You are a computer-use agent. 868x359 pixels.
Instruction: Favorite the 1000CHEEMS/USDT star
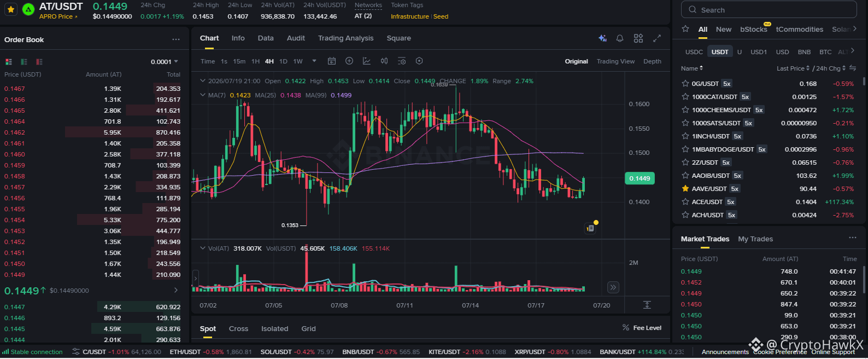pos(685,110)
